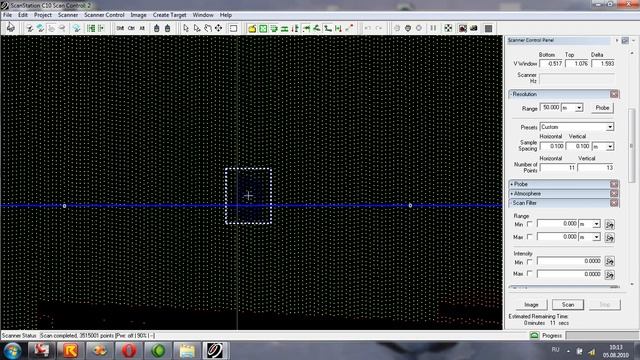Click the pause scan icon

(433, 28)
